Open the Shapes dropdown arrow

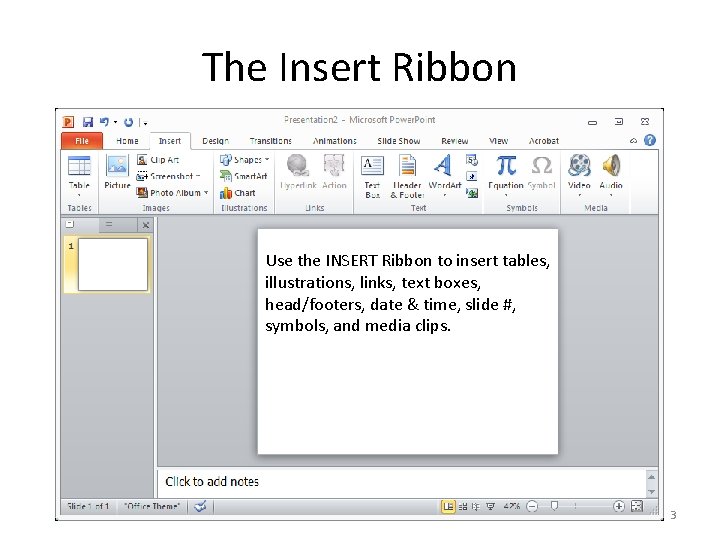[267, 159]
